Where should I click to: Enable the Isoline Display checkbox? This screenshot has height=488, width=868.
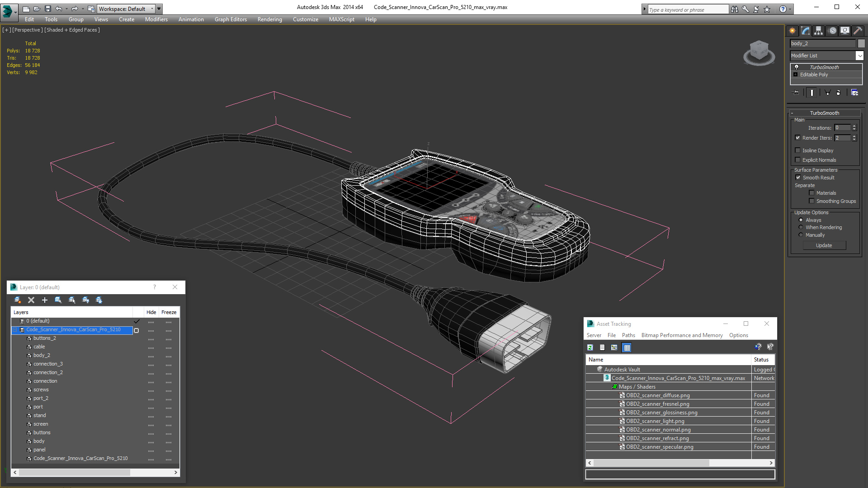797,150
